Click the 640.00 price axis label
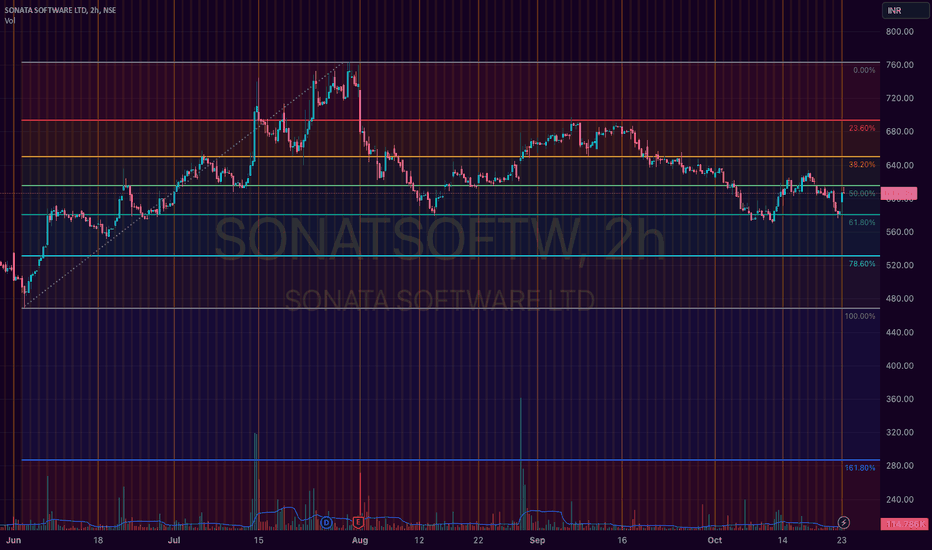 pos(899,165)
